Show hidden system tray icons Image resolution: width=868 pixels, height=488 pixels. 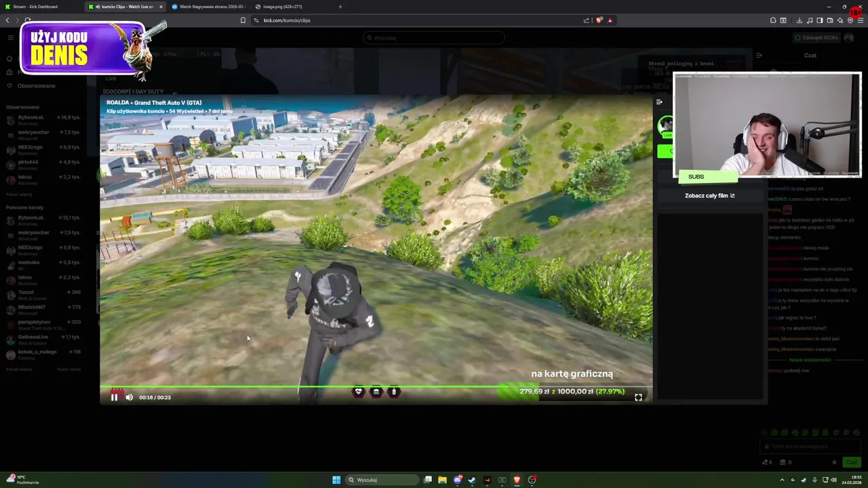tap(782, 480)
